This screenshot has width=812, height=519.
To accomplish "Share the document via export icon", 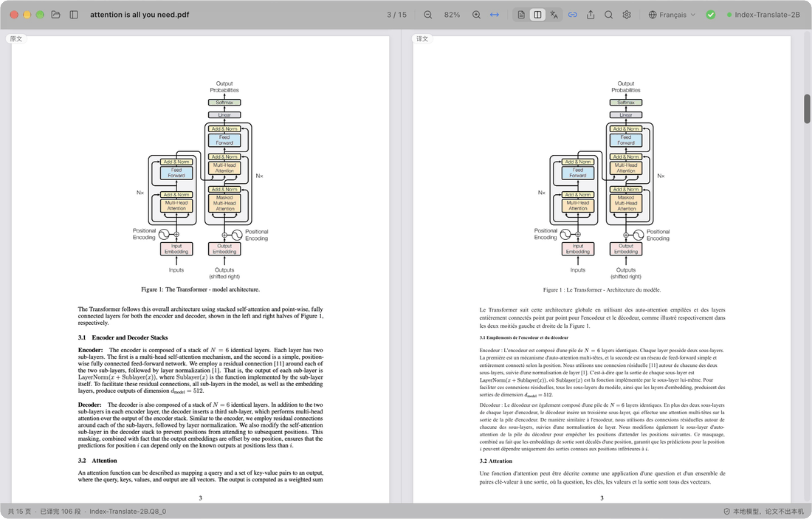I will (x=591, y=15).
